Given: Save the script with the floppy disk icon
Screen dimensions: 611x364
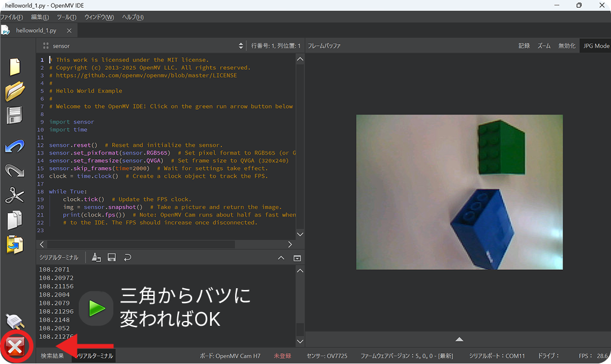Looking at the screenshot, I should [14, 116].
